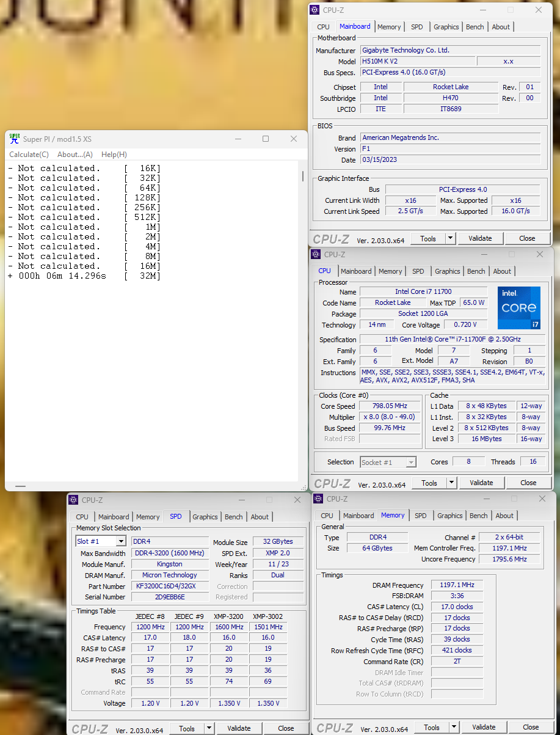
Task: Open Help(H) menu in Super PI
Action: (x=114, y=155)
